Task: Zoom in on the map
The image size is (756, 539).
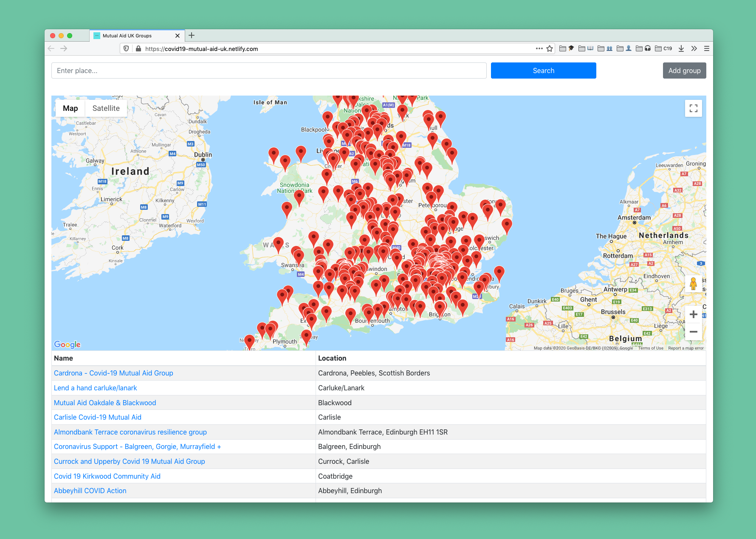Action: coord(693,314)
